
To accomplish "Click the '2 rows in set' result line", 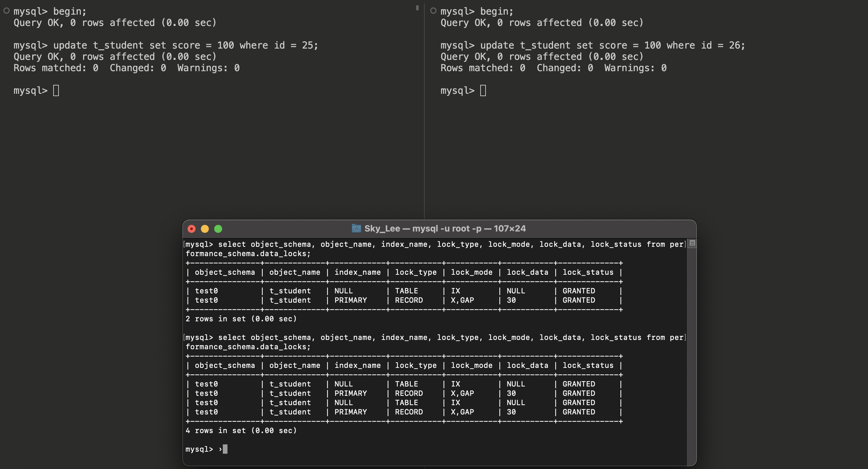I will pos(241,319).
